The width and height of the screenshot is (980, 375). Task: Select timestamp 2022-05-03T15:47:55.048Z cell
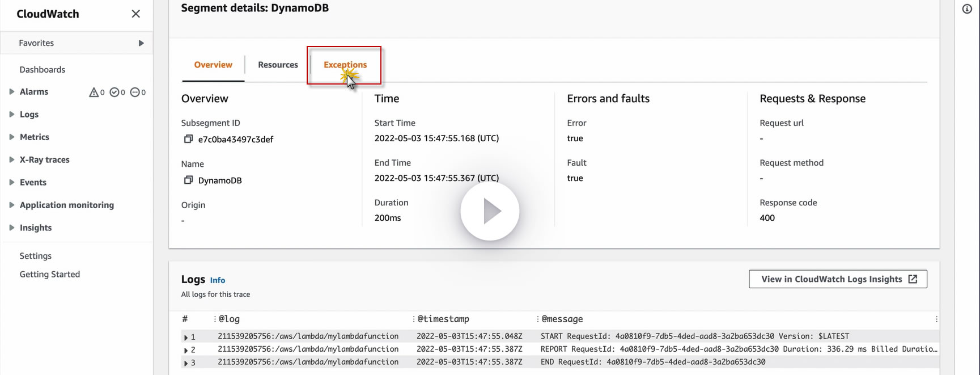(x=469, y=336)
